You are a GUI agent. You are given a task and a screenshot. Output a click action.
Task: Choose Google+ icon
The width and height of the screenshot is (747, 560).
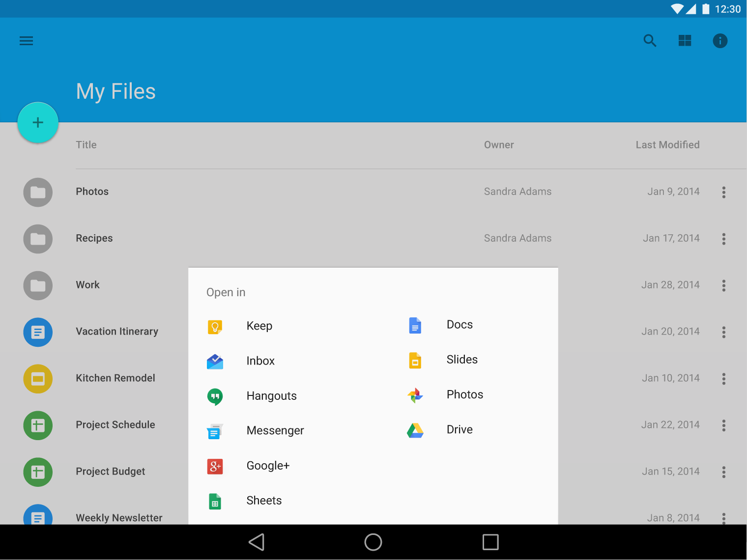(215, 466)
